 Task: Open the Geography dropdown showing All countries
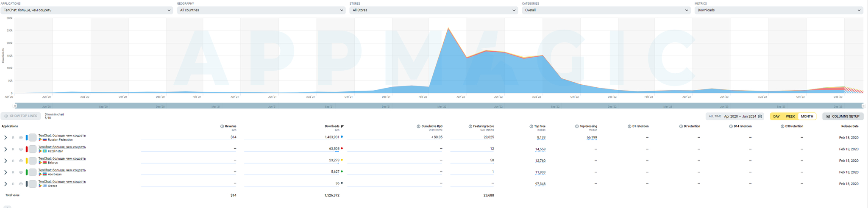pyautogui.click(x=261, y=10)
